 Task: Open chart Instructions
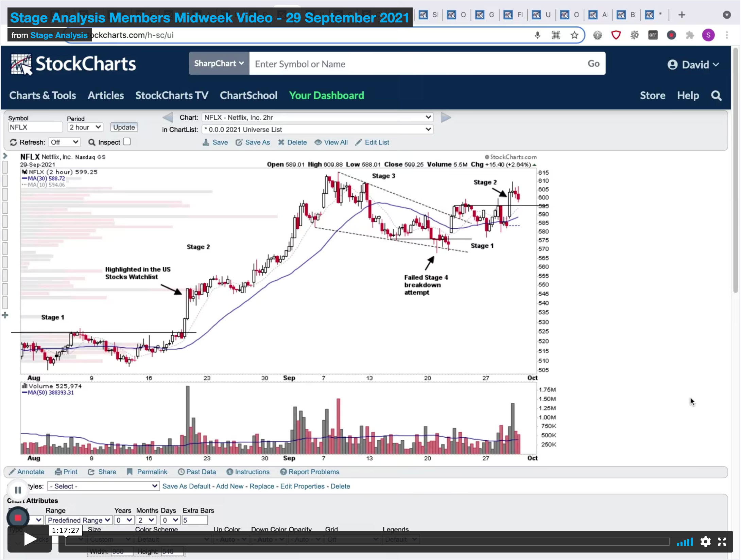click(248, 472)
